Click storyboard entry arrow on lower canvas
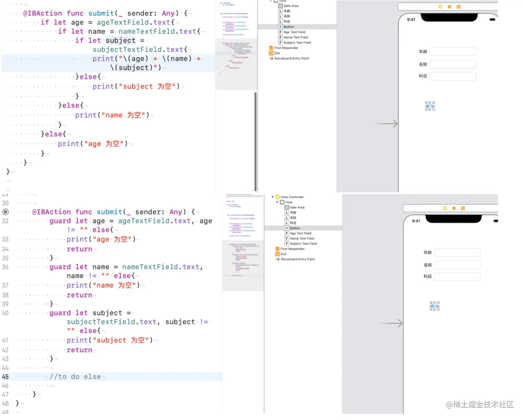This screenshot has height=420, width=525. tap(391, 324)
